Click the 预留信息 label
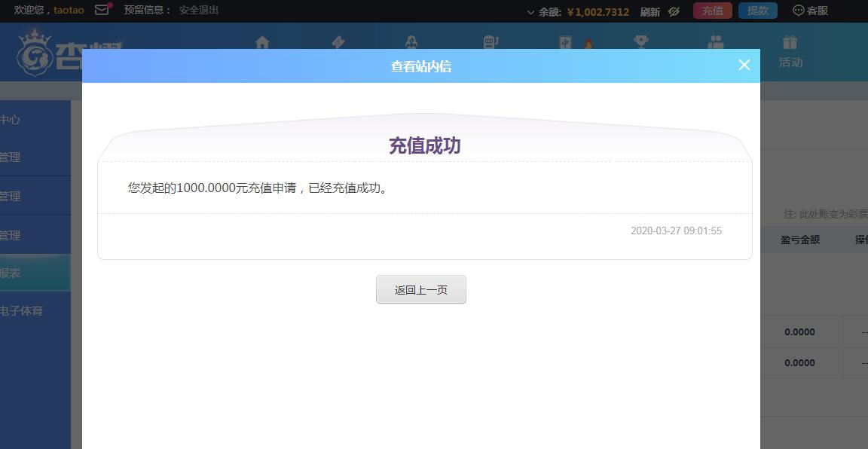Image resolution: width=868 pixels, height=449 pixels. (148, 10)
